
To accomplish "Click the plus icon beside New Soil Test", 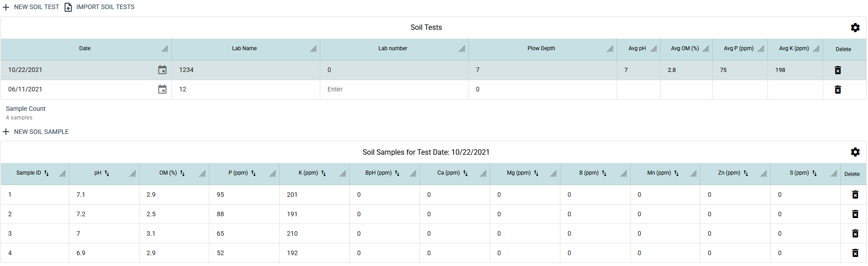I will [6, 7].
